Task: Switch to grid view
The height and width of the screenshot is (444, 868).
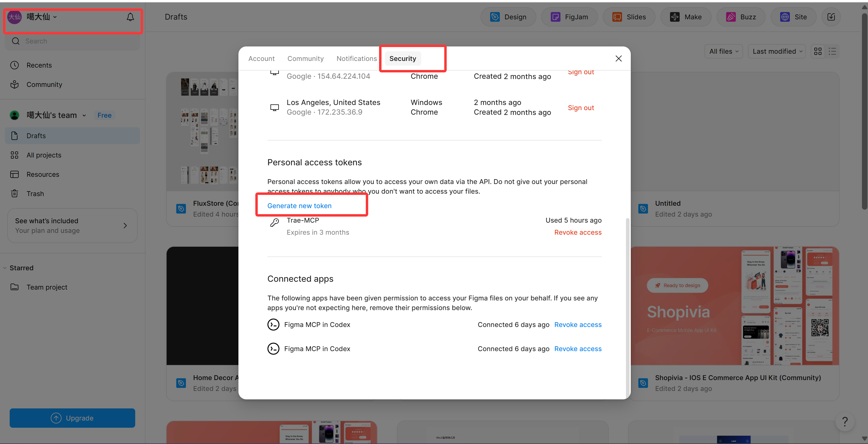Action: coord(818,52)
